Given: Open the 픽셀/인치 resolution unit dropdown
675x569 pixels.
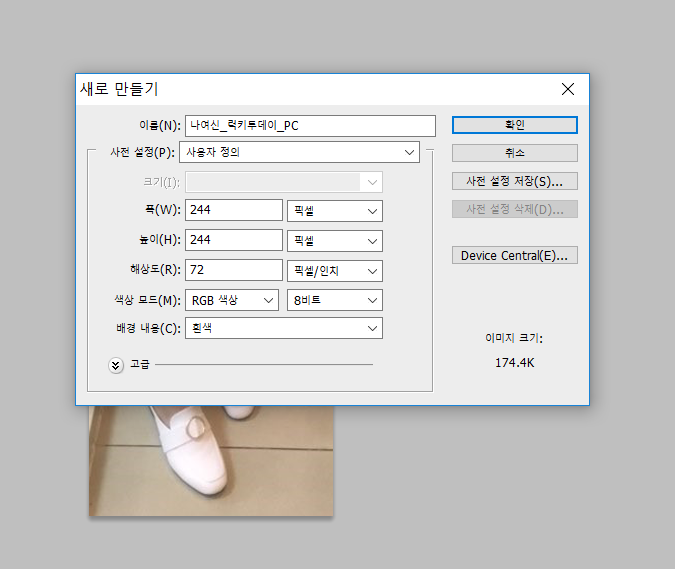Looking at the screenshot, I should [334, 271].
